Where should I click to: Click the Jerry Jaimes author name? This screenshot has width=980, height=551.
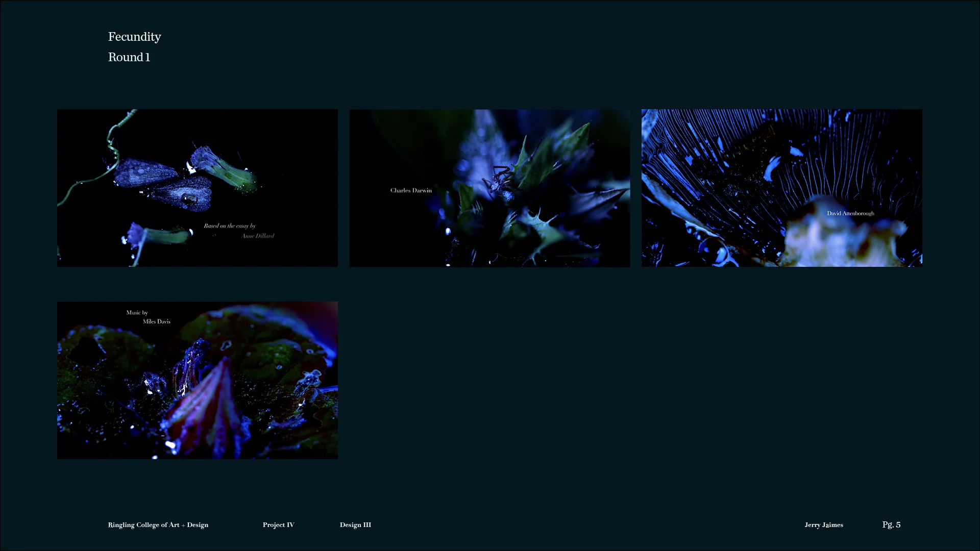[x=823, y=524]
